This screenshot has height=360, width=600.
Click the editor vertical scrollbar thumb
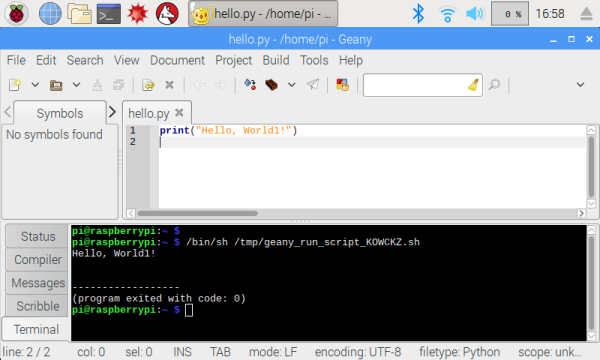(x=591, y=167)
